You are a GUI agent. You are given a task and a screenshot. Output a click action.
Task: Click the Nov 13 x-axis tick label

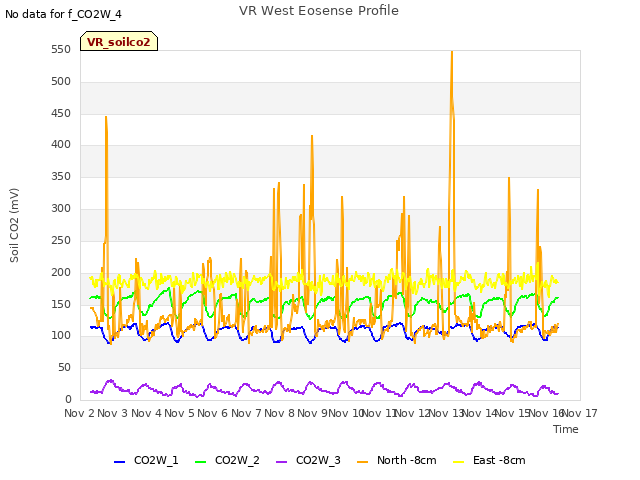coord(446,413)
